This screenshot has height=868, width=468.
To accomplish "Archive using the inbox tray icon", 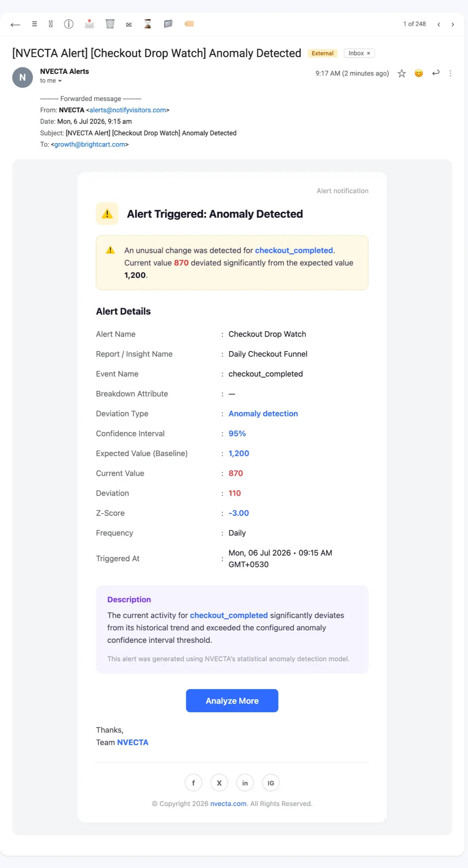I will (89, 24).
